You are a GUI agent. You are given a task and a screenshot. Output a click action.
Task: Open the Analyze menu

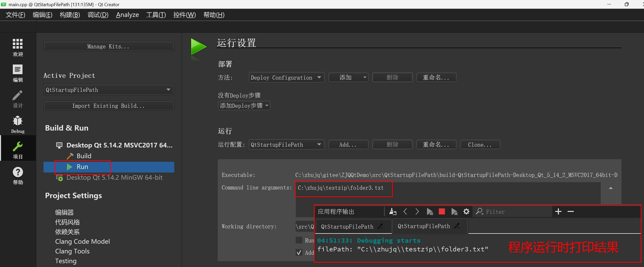127,15
